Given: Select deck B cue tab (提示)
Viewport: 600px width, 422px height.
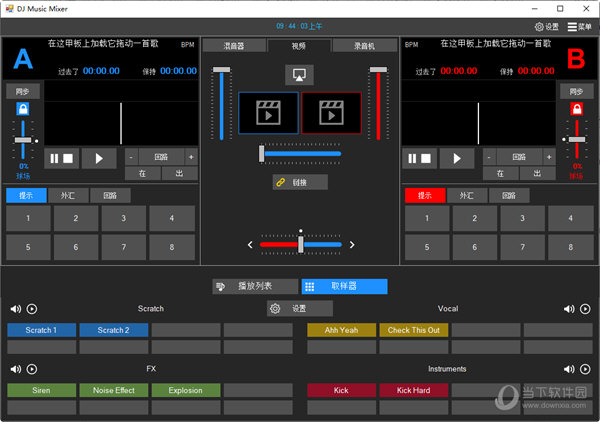Looking at the screenshot, I should 425,196.
